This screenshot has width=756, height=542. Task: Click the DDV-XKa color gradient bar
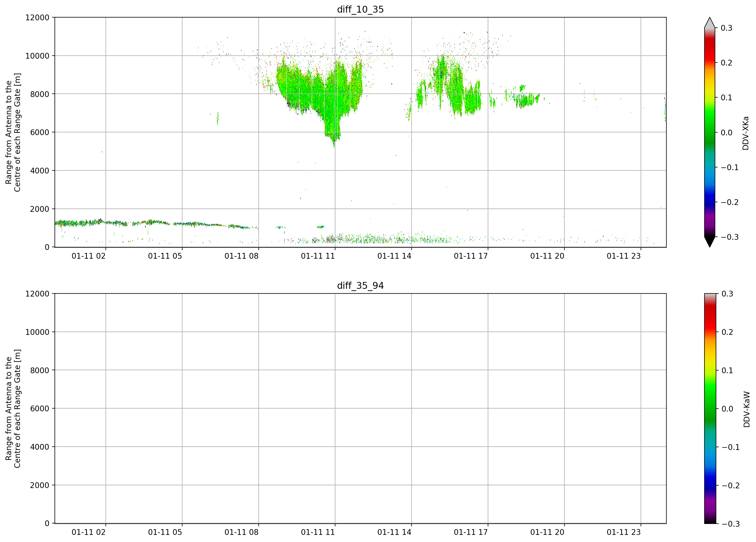(710, 132)
